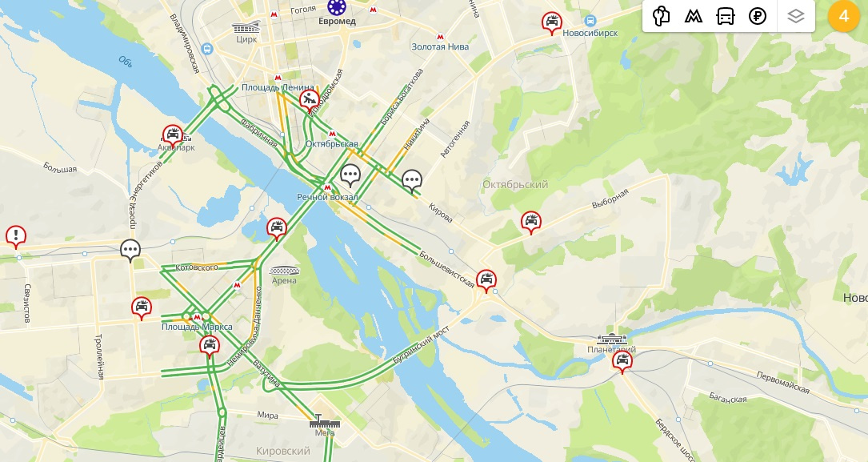
Task: Open accident marker near Аквапарк
Action: 173,135
